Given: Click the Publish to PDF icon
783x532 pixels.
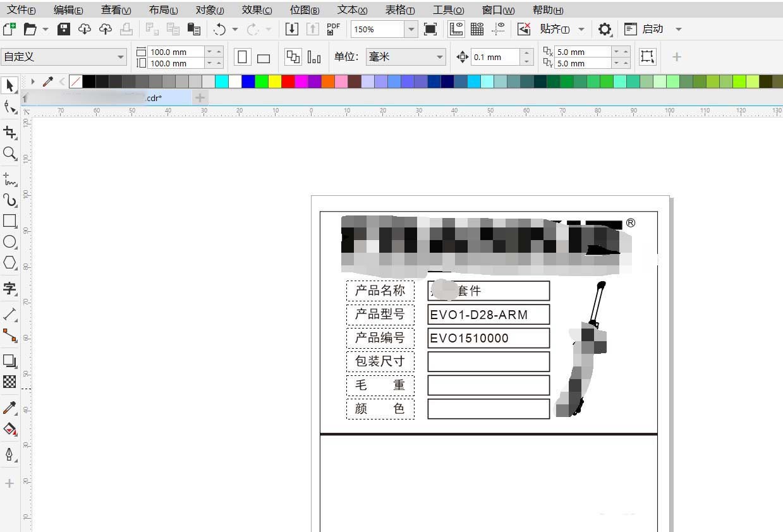Looking at the screenshot, I should coord(333,28).
